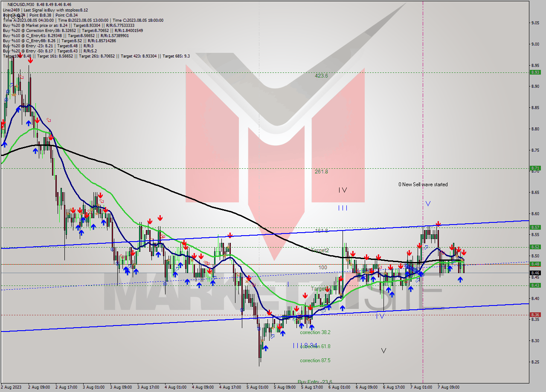The width and height of the screenshot is (546, 392).
Task: Select the 'Last Signal is:Buy with stoploss:8.12' line
Action: 56,10
